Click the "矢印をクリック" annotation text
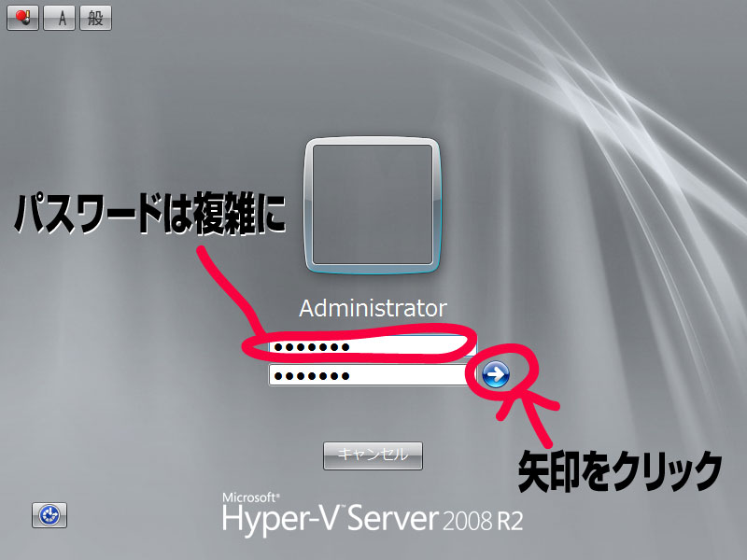Screen dimensions: 747x560 (620, 471)
